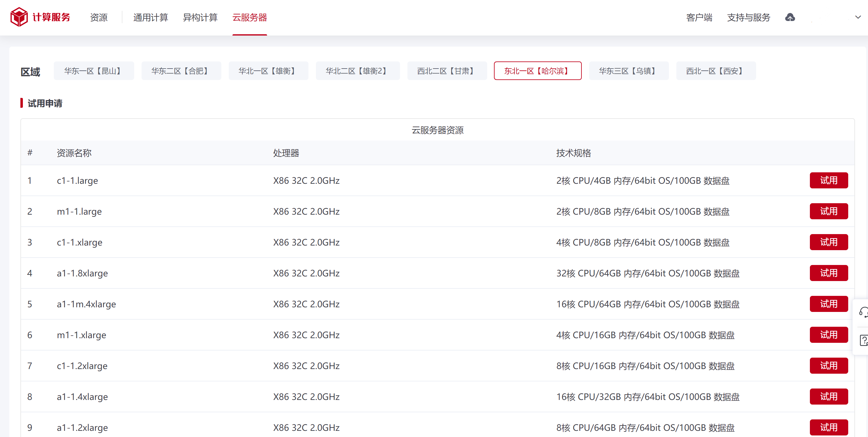Select the 云服务器 tab
This screenshot has height=437, width=868.
point(250,17)
